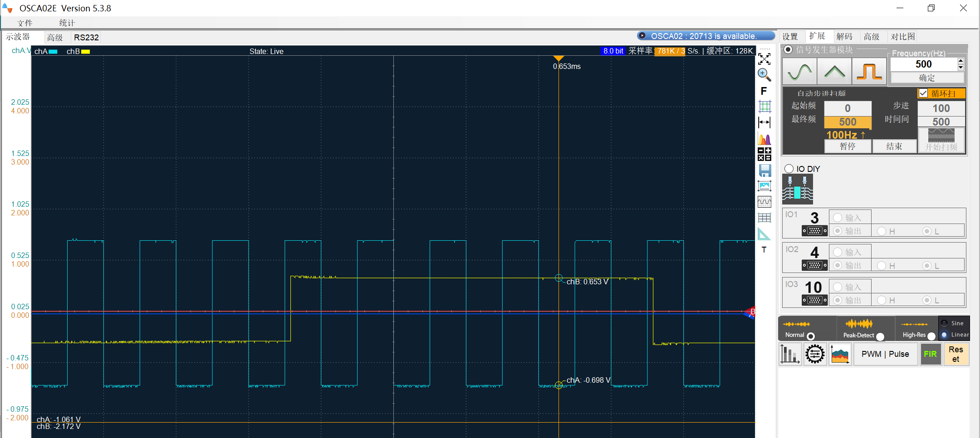Screen dimensions: 980x438
Task: Click the red channel level marker
Action: [750, 312]
